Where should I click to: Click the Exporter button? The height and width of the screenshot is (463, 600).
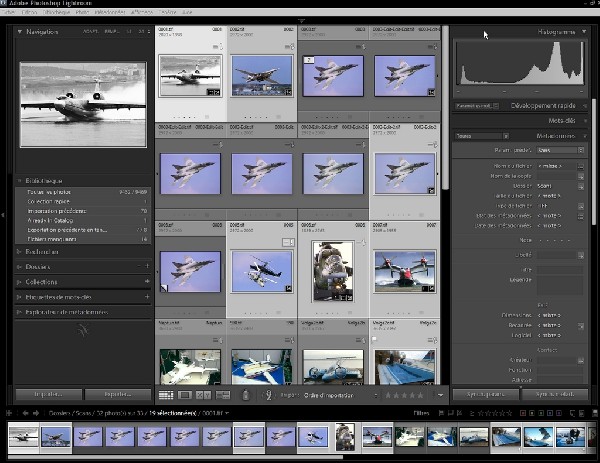118,394
